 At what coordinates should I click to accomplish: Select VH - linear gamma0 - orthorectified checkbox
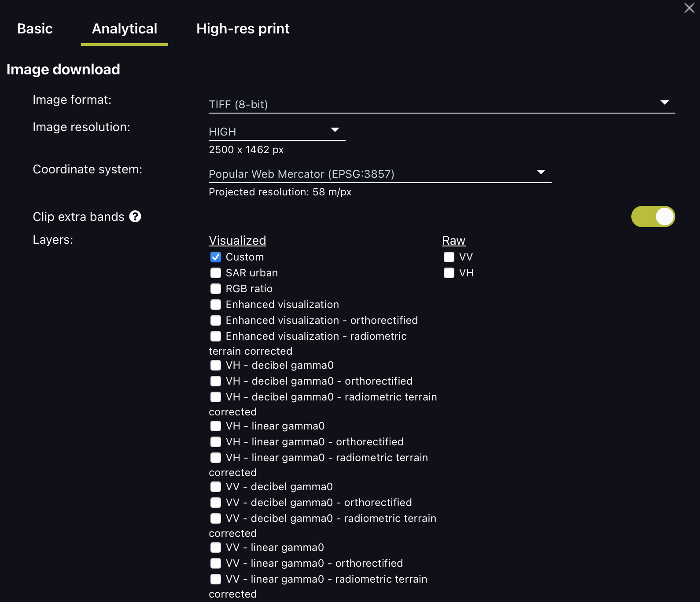(216, 442)
